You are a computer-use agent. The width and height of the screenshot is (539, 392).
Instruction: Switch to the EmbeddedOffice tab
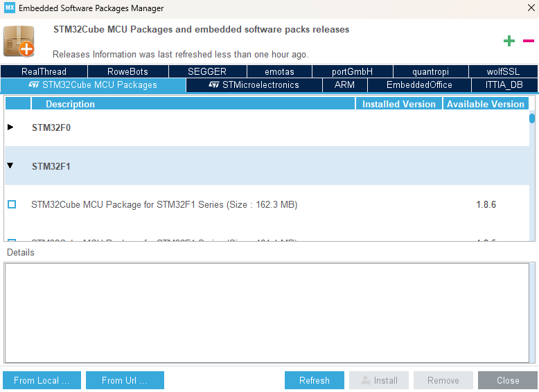[419, 85]
